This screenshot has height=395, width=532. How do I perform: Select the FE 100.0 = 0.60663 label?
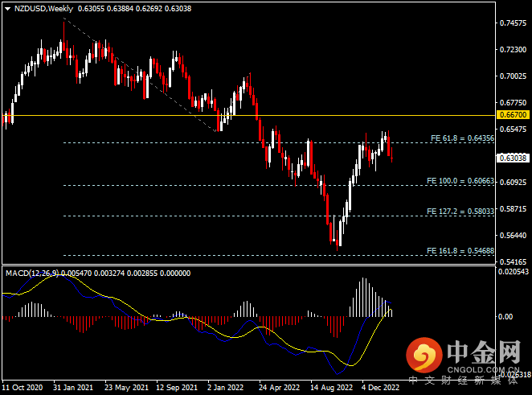[461, 181]
